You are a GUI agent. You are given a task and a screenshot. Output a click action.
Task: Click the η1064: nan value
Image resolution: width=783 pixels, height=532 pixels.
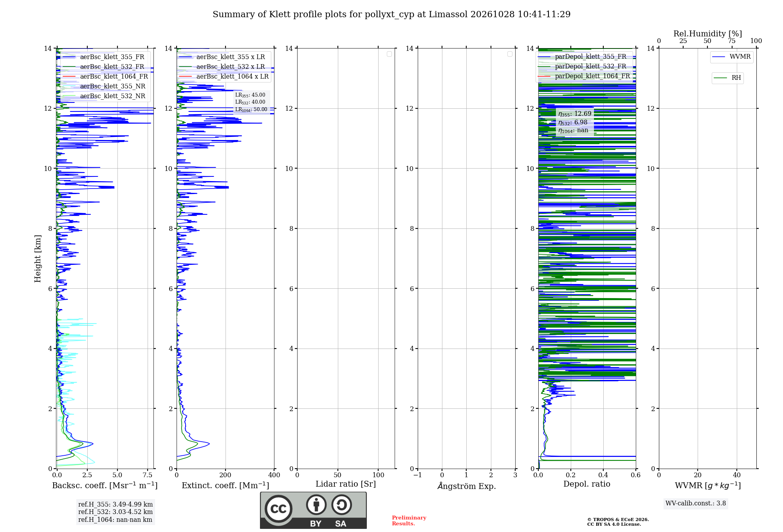573,131
